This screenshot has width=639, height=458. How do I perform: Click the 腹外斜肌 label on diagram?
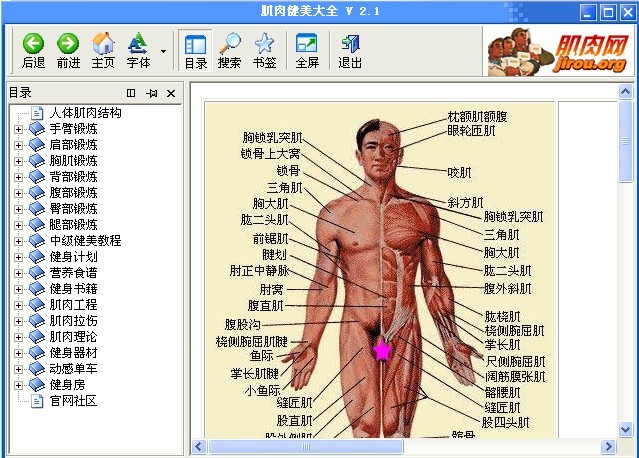507,289
